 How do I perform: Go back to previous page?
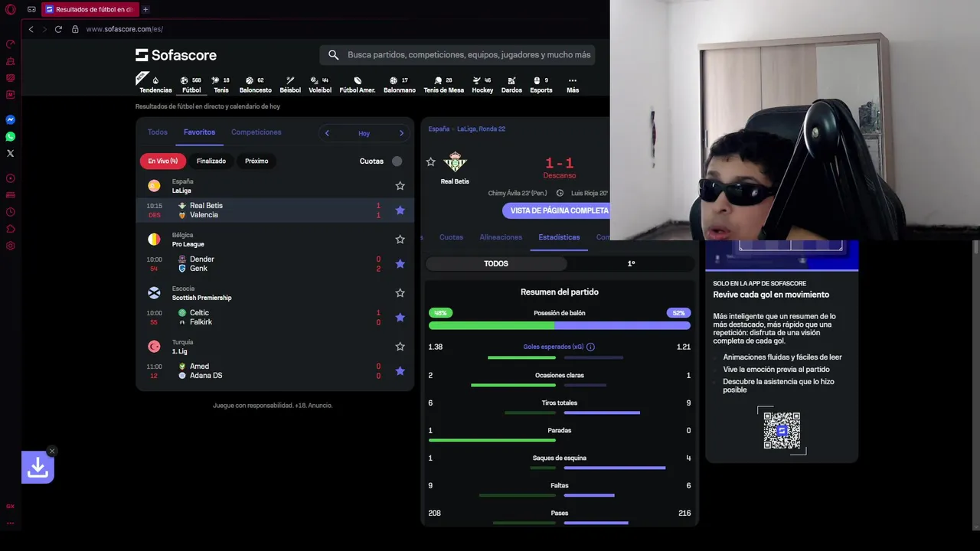pyautogui.click(x=31, y=29)
